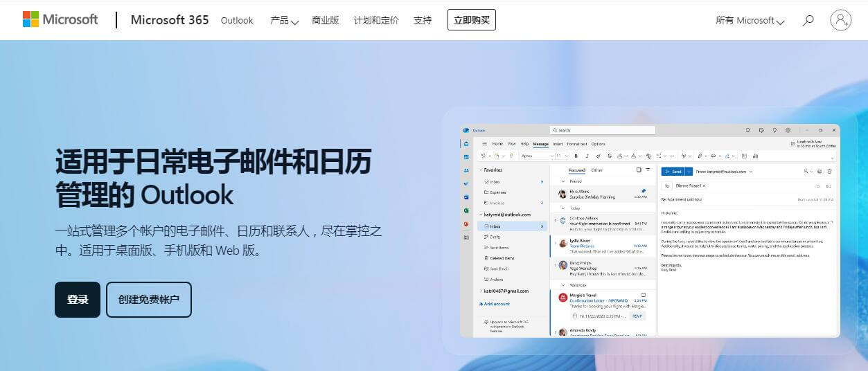Click the pin icon on Elvia Atkins email
The image size is (868, 371).
pyautogui.click(x=644, y=190)
